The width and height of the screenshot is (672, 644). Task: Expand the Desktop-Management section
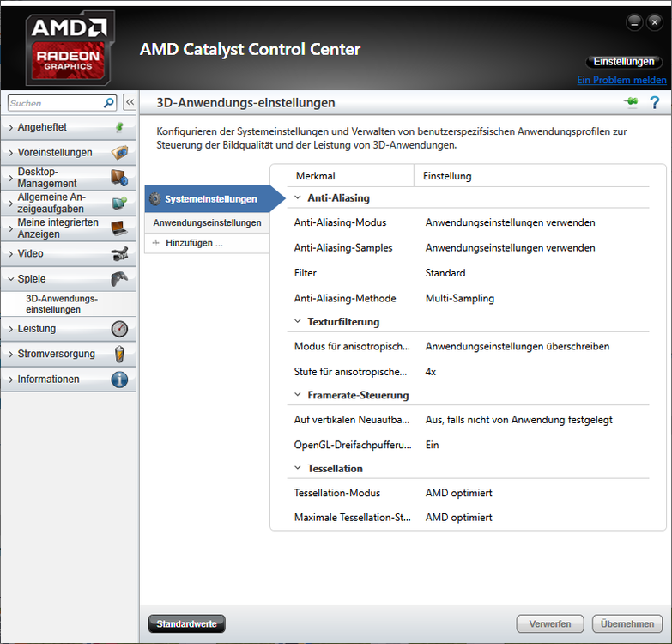[11, 178]
